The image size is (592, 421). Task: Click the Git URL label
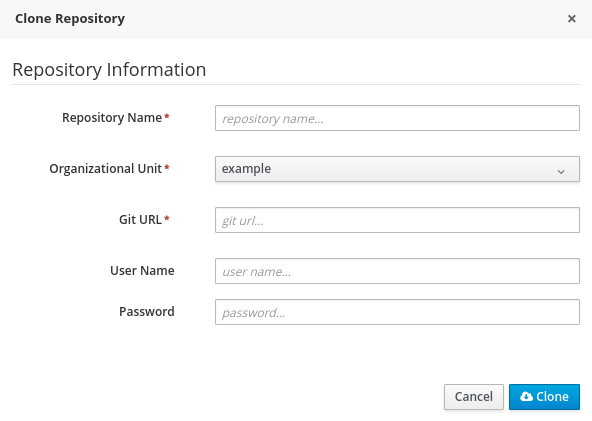(140, 219)
